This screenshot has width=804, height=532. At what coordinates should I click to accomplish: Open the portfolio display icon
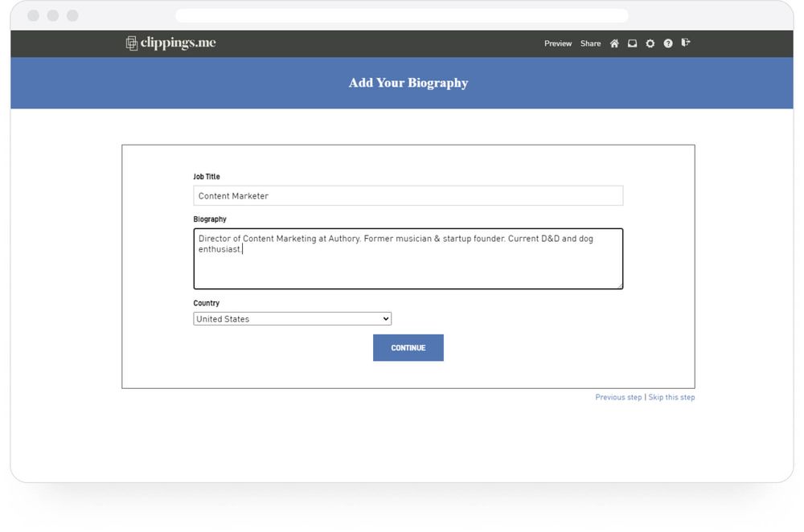[x=632, y=43]
